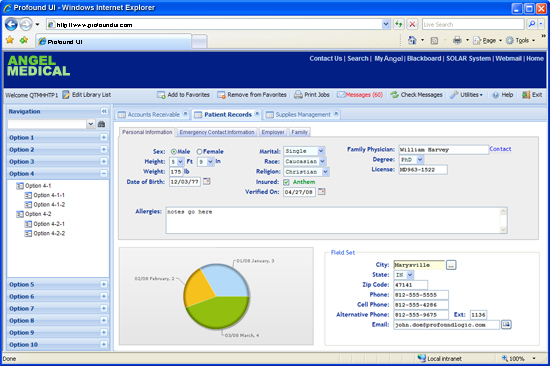Image resolution: width=550 pixels, height=366 pixels.
Task: Click the RSS feeds icon
Action: [434, 41]
